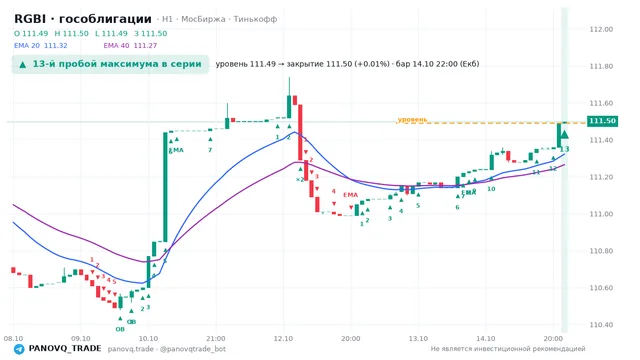640x360 pixels.
Task: Click the PANOVQ_TRADE brand name
Action: [65, 349]
